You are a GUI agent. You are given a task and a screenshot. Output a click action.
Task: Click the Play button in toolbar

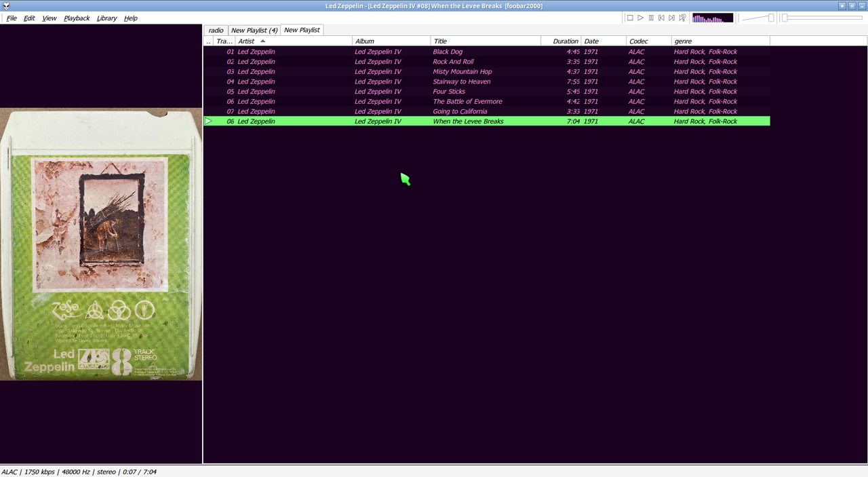point(640,18)
